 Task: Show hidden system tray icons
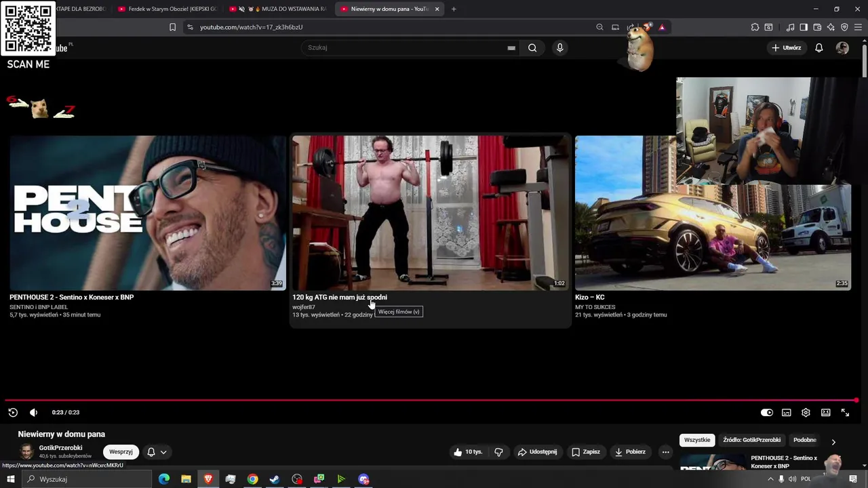(x=770, y=479)
